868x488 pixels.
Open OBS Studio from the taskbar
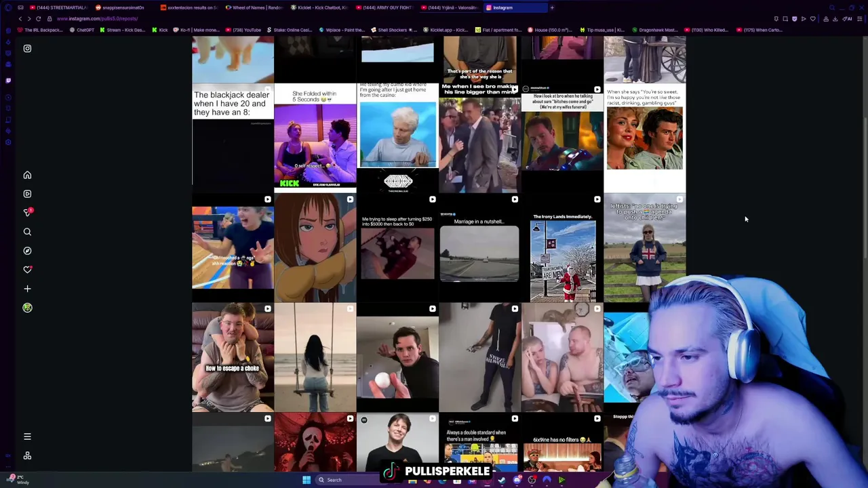[x=532, y=480]
